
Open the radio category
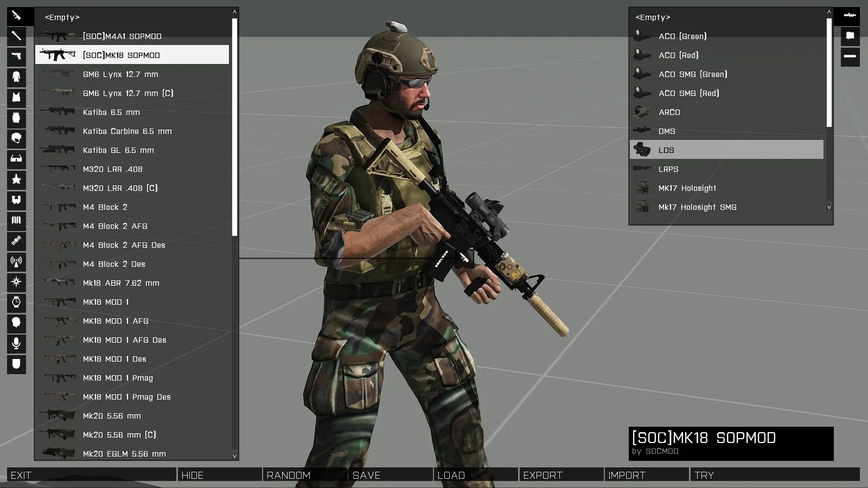tap(16, 262)
